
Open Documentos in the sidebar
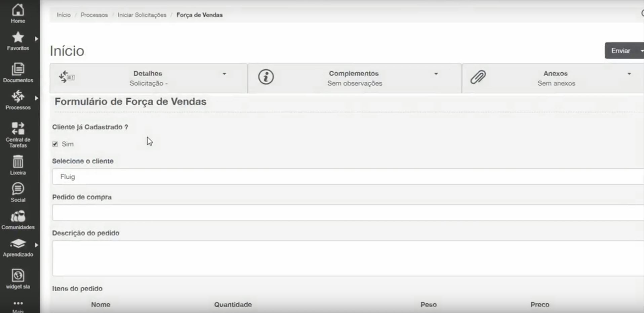[18, 73]
